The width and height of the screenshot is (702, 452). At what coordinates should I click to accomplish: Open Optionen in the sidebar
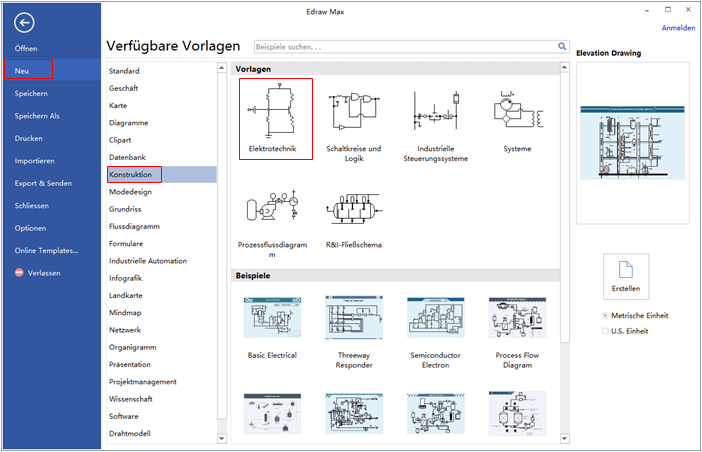30,228
